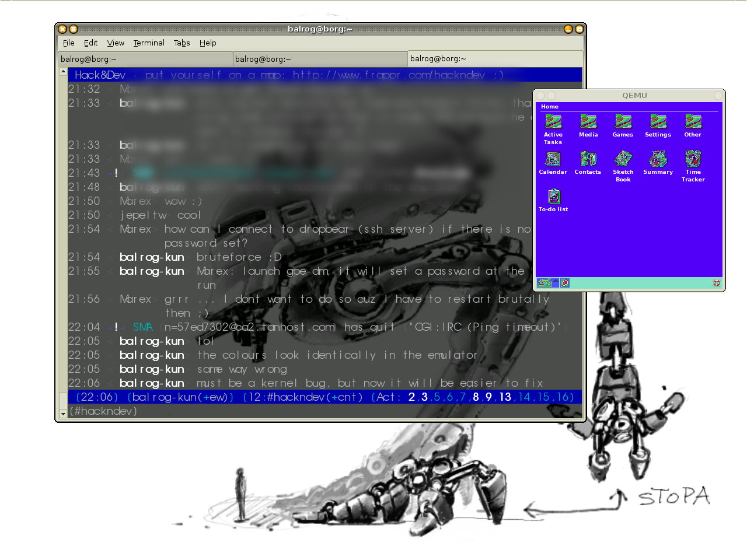Screen dimensions: 747x560
Task: Launch the To-do list app in QEMU
Action: pyautogui.click(x=553, y=200)
